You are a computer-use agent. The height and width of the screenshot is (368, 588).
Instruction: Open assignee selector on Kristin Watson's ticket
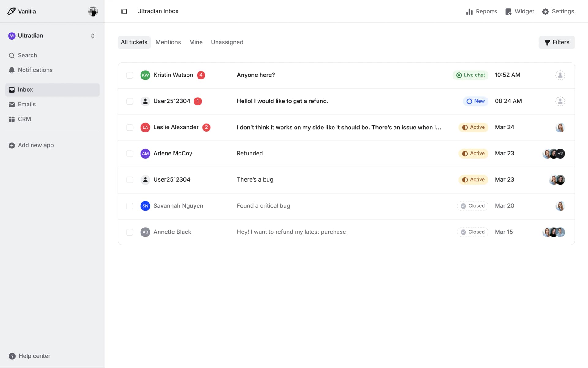[560, 75]
